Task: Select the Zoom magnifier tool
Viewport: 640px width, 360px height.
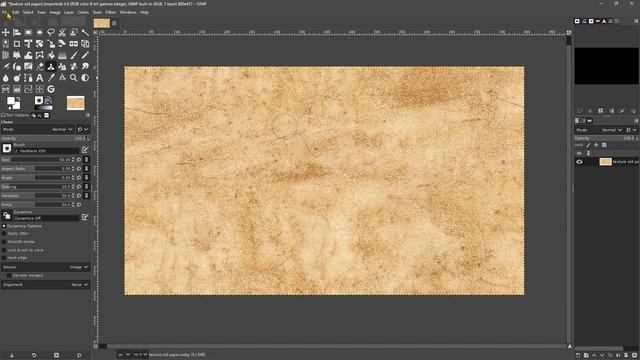Action: 73,78
